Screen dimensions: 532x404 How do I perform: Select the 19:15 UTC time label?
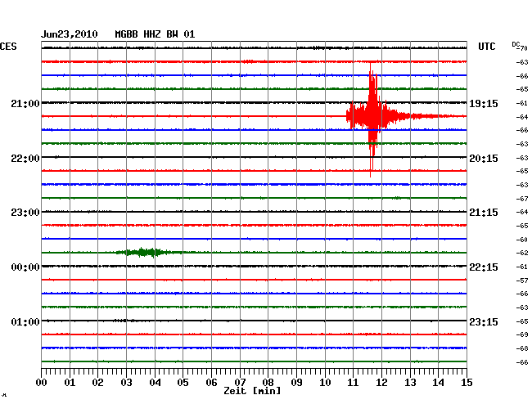(x=484, y=103)
